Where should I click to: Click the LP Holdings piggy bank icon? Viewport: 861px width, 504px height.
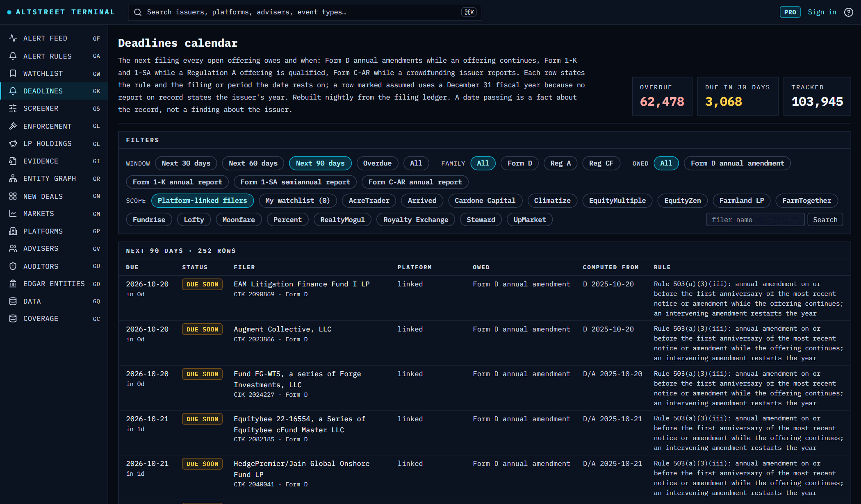click(13, 143)
